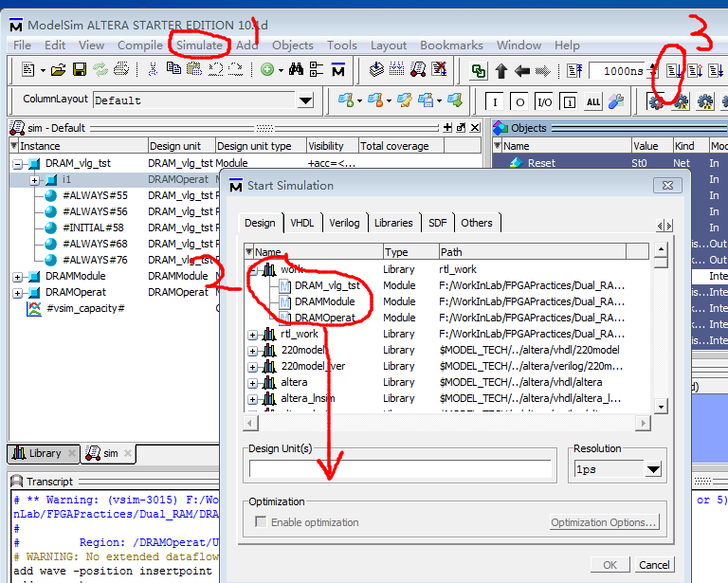Click the Run All icon
This screenshot has height=583, width=728.
pyautogui.click(x=716, y=70)
